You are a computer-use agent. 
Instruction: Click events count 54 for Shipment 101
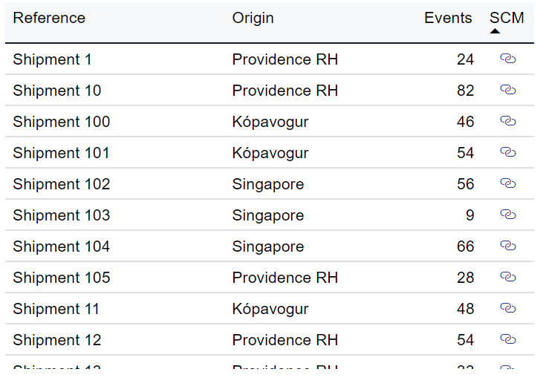point(465,153)
